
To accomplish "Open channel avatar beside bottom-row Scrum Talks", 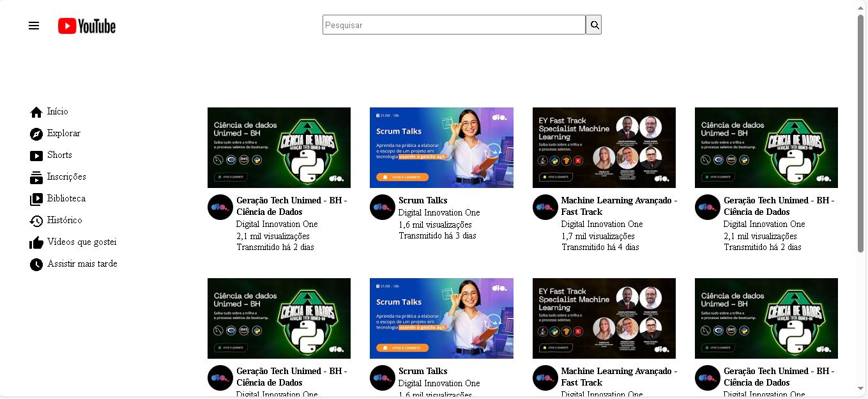I will (x=383, y=378).
